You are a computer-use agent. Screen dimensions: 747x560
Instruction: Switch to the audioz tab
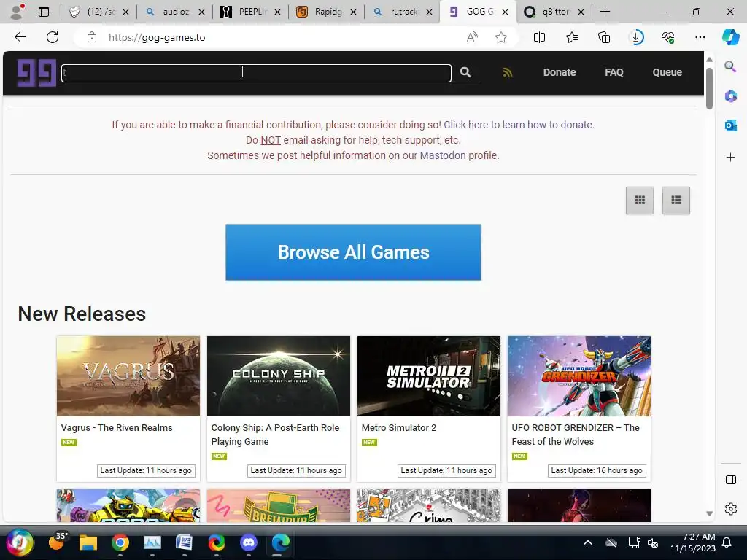point(175,12)
